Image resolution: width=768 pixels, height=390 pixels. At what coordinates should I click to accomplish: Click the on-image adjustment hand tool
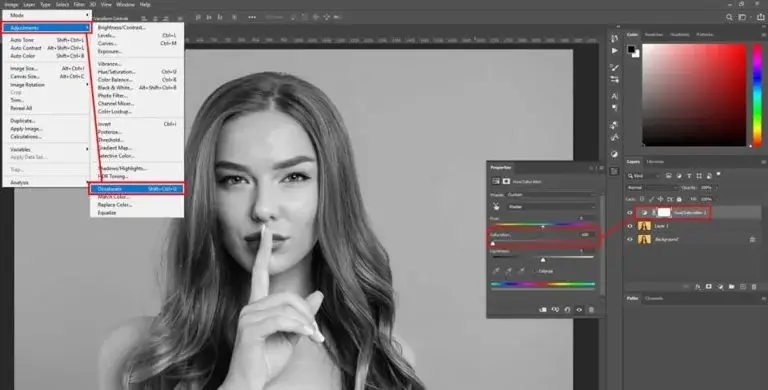pyautogui.click(x=496, y=207)
